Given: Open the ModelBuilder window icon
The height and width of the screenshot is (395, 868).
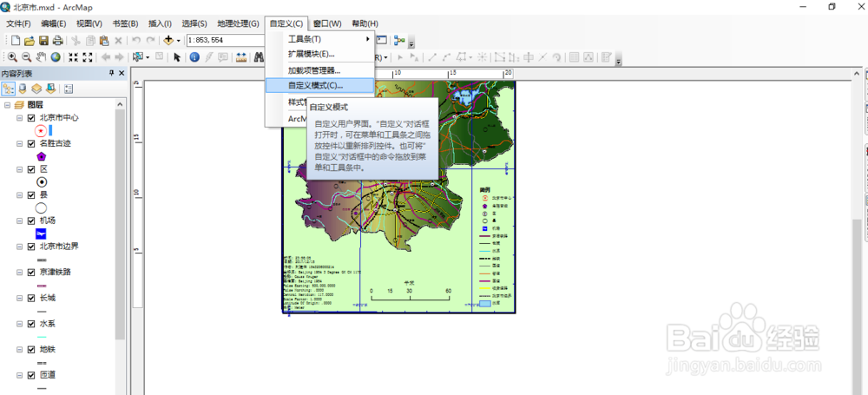Looking at the screenshot, I should 399,41.
